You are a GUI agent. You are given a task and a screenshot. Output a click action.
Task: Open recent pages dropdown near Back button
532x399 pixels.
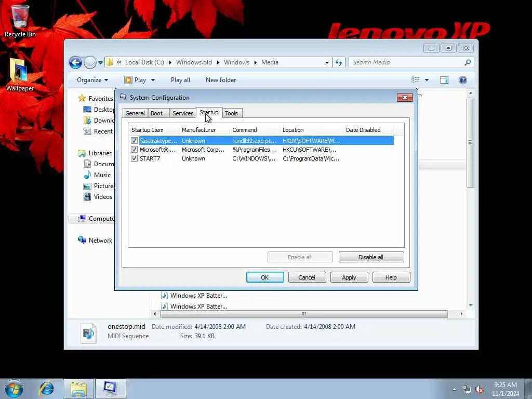(100, 63)
